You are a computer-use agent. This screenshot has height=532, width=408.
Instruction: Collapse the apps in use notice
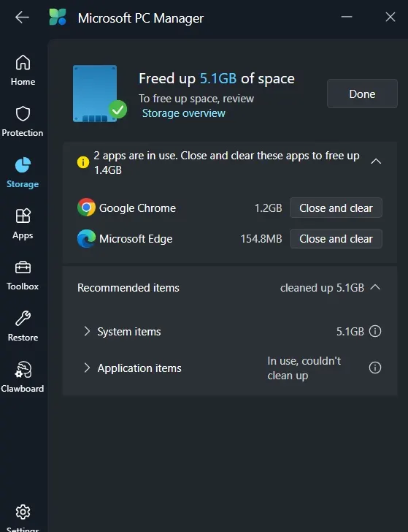tap(376, 161)
